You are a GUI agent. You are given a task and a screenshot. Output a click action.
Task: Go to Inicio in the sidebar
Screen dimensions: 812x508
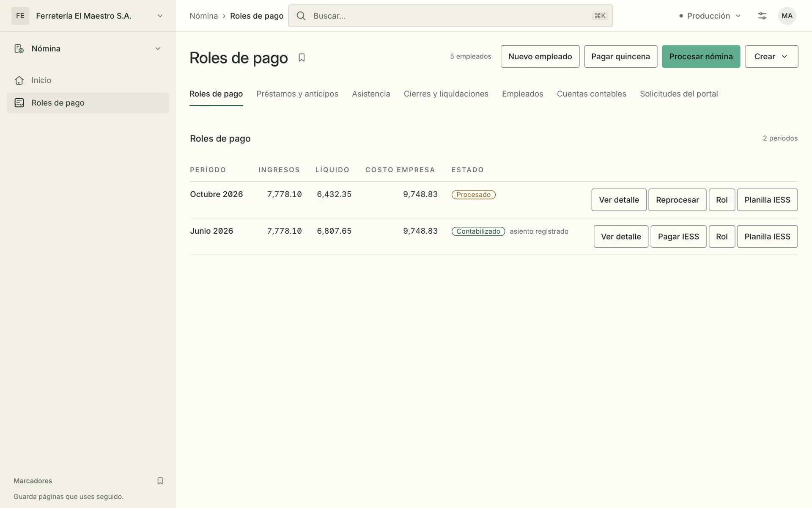click(x=88, y=80)
